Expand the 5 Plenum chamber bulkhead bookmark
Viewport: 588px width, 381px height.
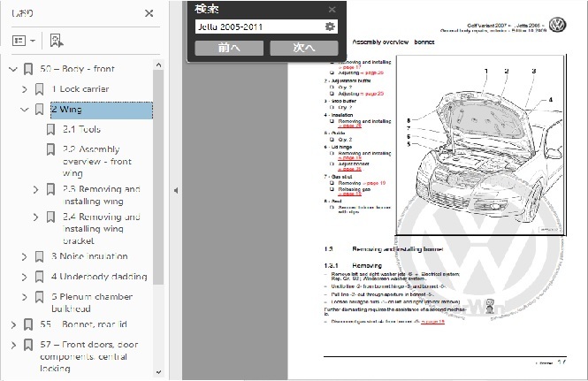pyautogui.click(x=25, y=297)
